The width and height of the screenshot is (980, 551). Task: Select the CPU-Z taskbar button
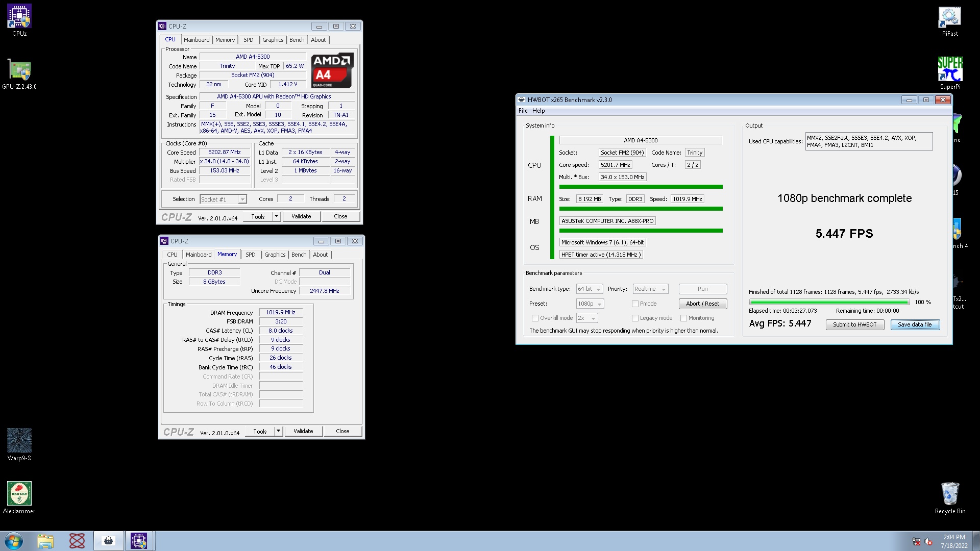click(x=139, y=541)
